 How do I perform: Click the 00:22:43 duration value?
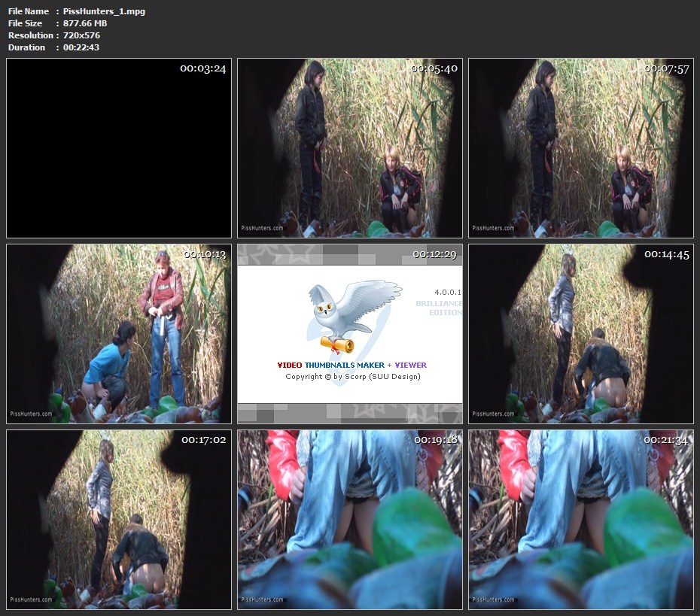(81, 47)
